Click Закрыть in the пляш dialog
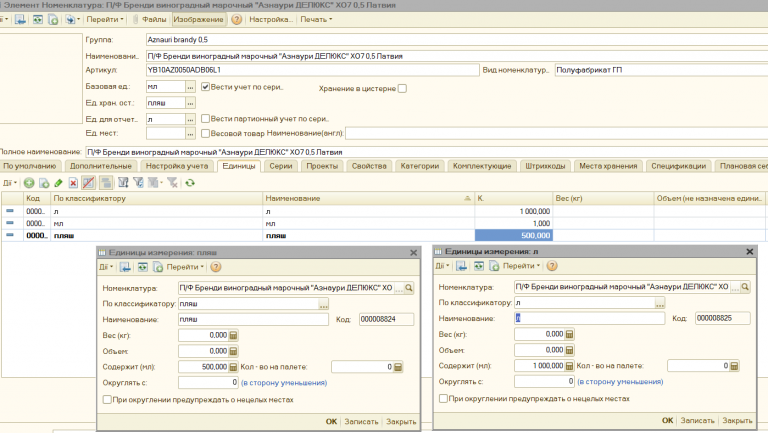This screenshot has height=433, width=768. tap(401, 421)
